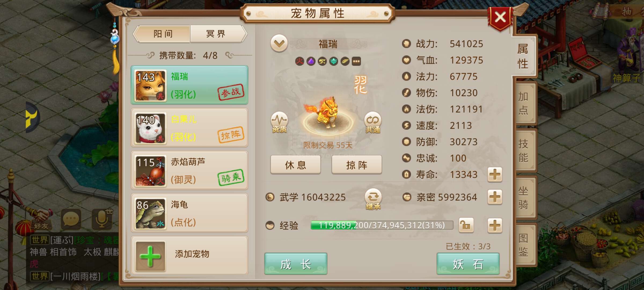Add lifespan with 寿命 plus icon

(x=495, y=175)
